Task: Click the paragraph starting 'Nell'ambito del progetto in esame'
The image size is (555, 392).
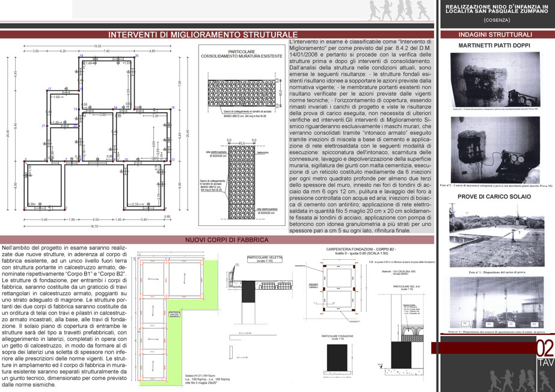Action: (64, 316)
